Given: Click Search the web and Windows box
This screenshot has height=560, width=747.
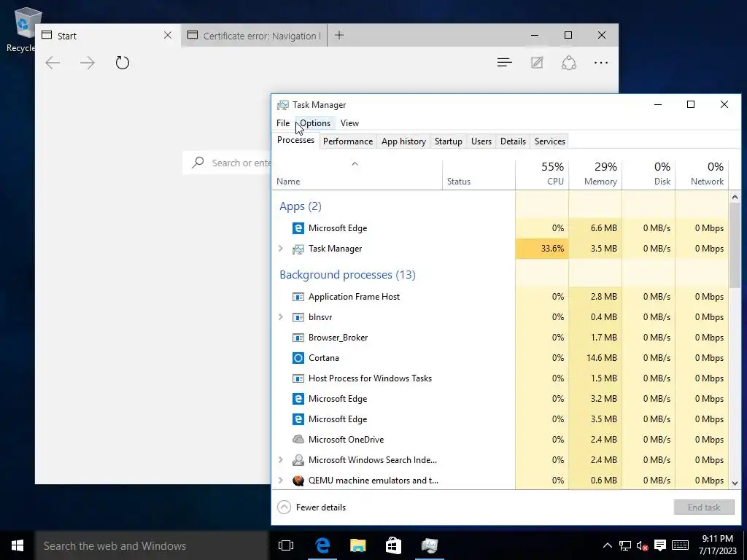Looking at the screenshot, I should point(152,545).
